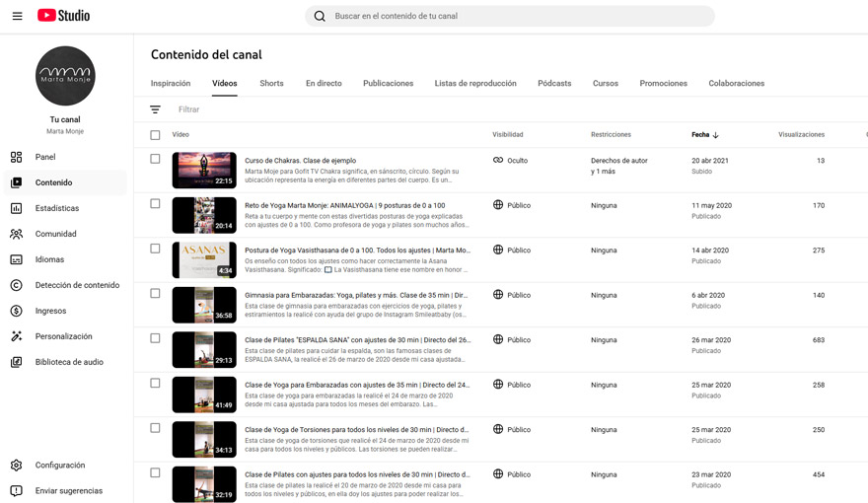This screenshot has height=503, width=868.
Task: Click the YouTube Studio logo
Action: pyautogui.click(x=64, y=16)
